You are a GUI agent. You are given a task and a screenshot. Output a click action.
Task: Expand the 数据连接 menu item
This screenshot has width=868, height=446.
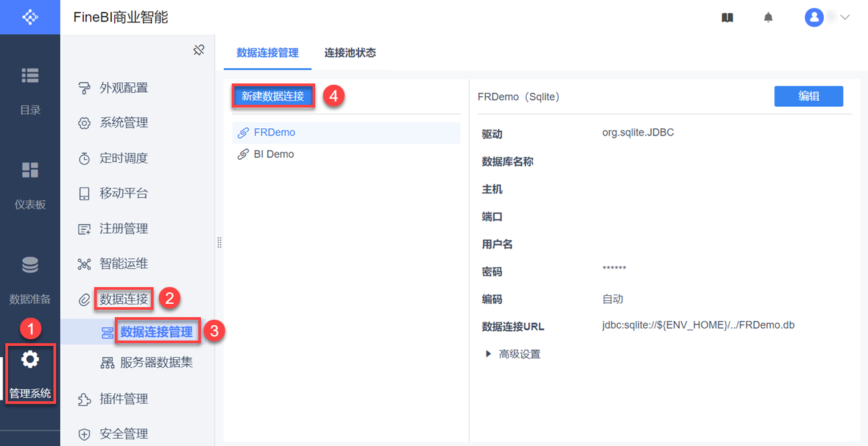pos(124,299)
